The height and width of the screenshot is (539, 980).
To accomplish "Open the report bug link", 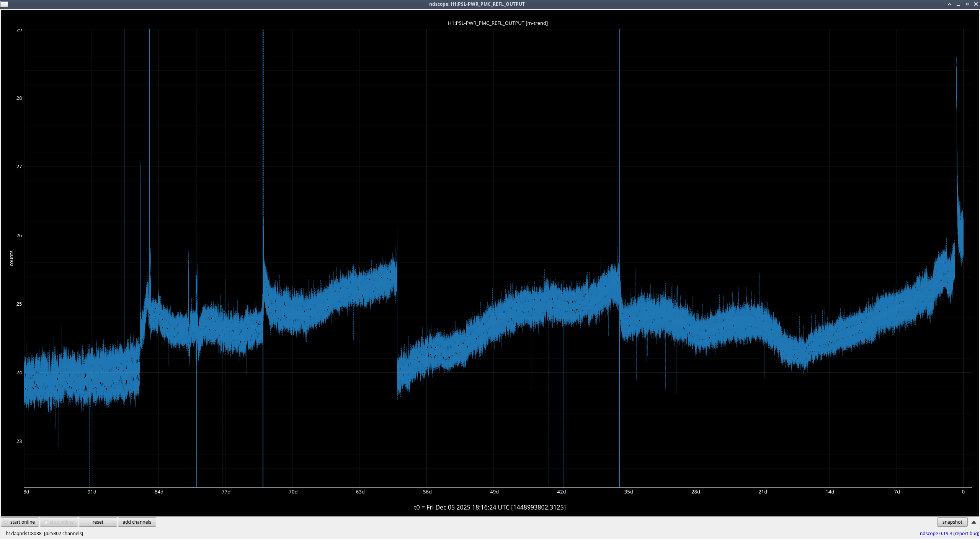I will [966, 533].
